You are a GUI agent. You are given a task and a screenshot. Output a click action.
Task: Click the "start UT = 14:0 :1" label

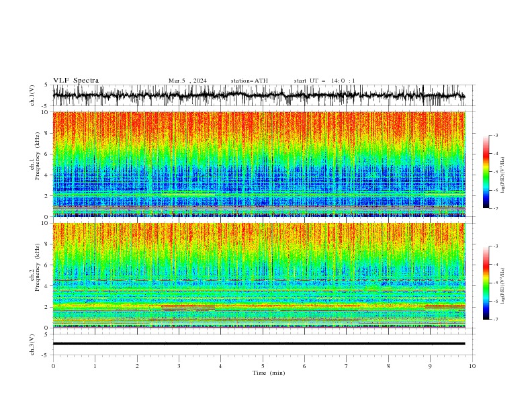[324, 81]
